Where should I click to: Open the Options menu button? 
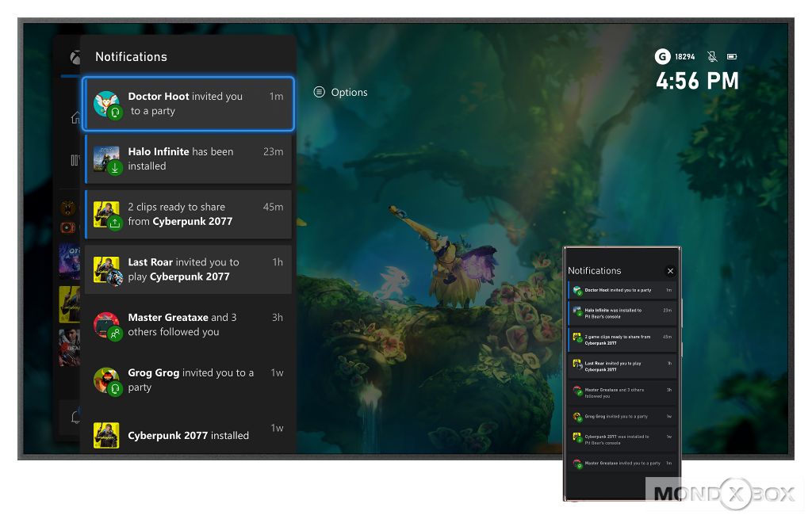(341, 93)
